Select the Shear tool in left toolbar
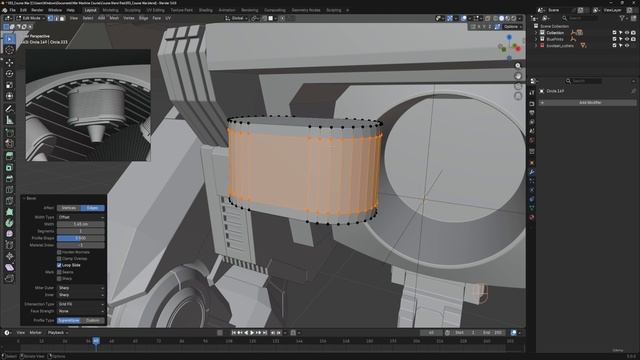The height and width of the screenshot is (360, 640). click(9, 268)
